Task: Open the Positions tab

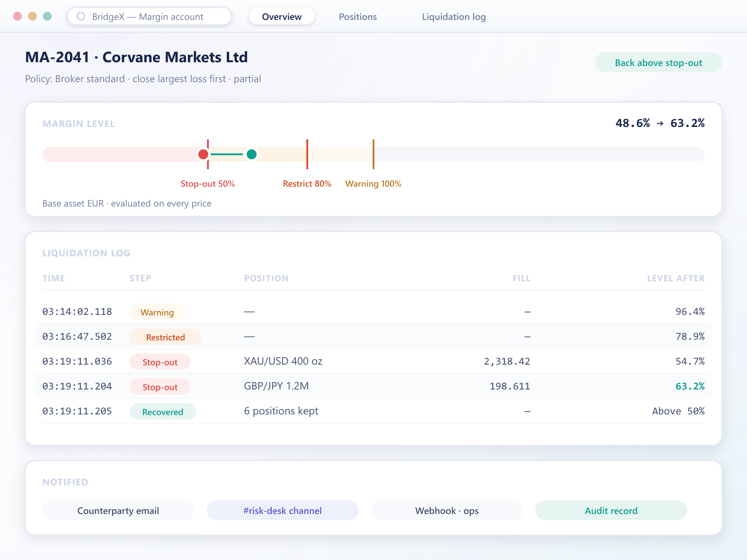Action: (358, 17)
